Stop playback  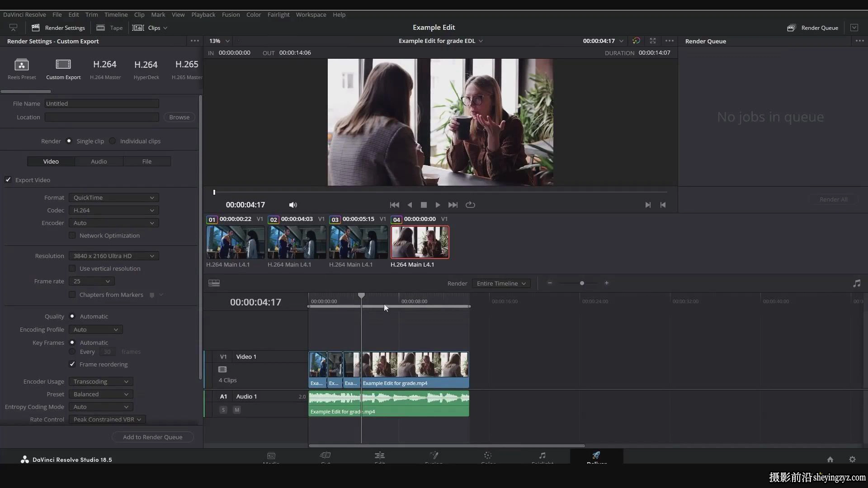click(x=424, y=205)
